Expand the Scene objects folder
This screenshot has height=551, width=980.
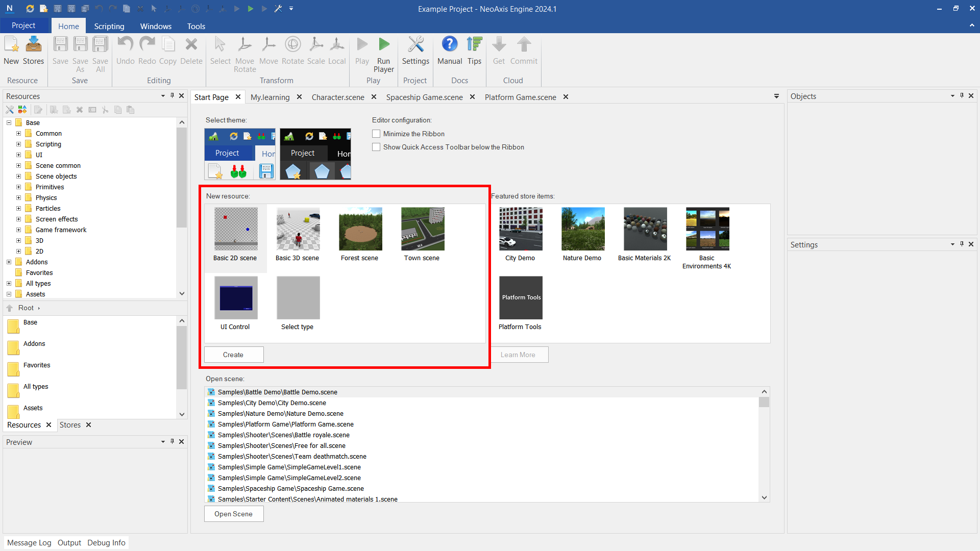(x=19, y=177)
